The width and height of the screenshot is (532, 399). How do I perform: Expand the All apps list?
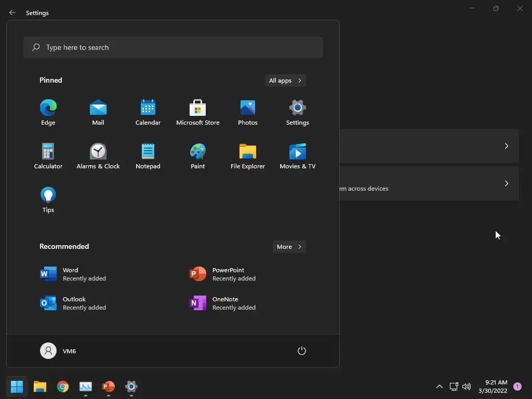[285, 81]
